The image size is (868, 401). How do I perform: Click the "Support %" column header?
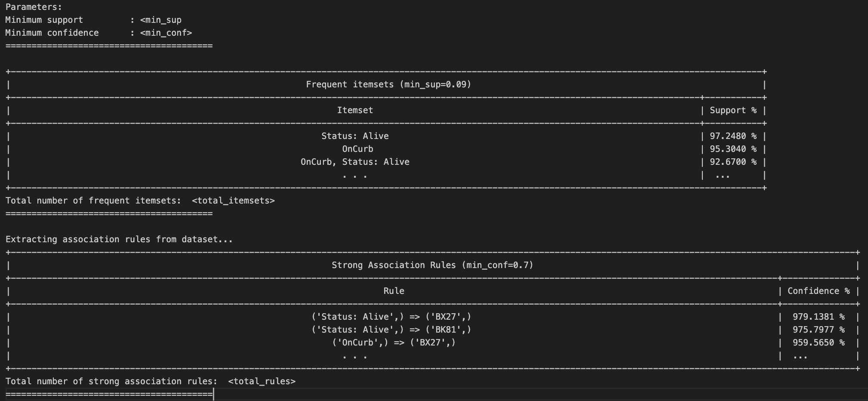(733, 110)
